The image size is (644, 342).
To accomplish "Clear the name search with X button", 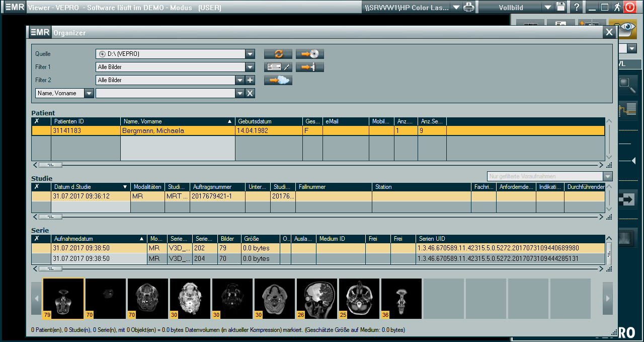I will tap(250, 93).
